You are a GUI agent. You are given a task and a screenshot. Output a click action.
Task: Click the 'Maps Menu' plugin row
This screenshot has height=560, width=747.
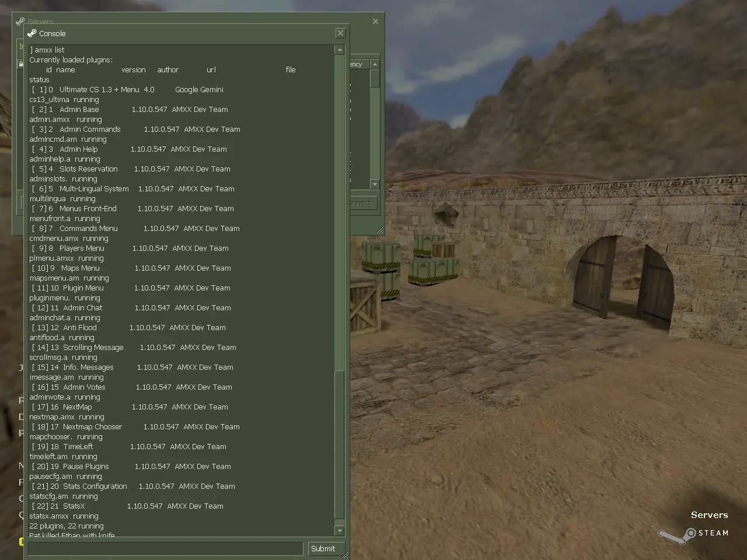131,268
